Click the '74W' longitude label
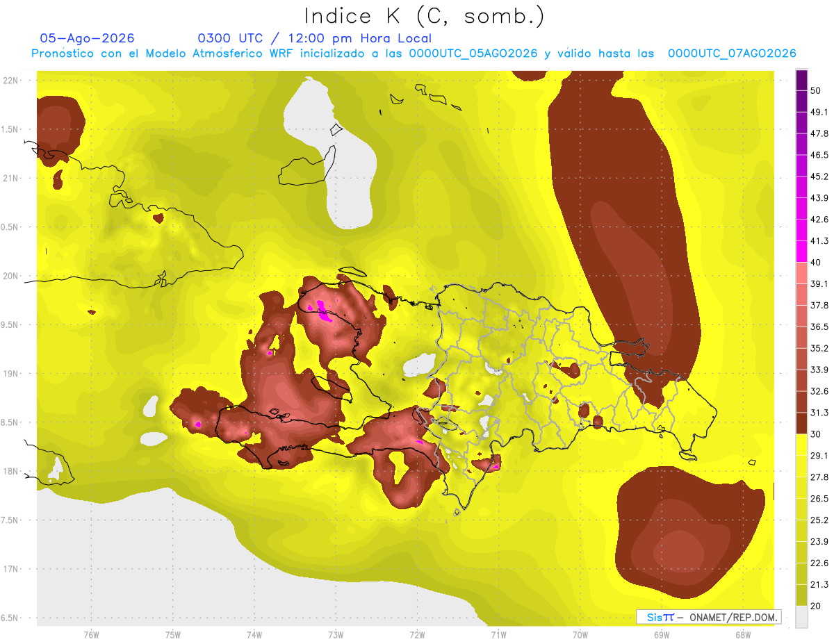The height and width of the screenshot is (644, 834). 254,635
